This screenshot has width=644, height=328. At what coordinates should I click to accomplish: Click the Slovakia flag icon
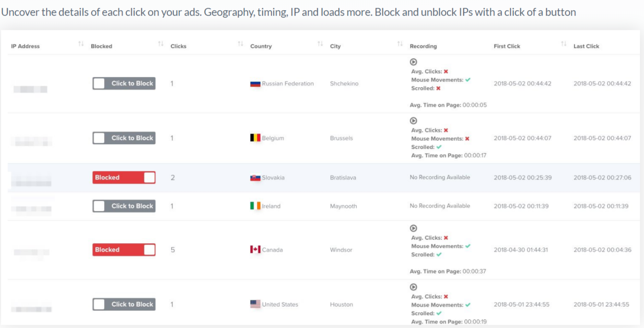(x=255, y=178)
